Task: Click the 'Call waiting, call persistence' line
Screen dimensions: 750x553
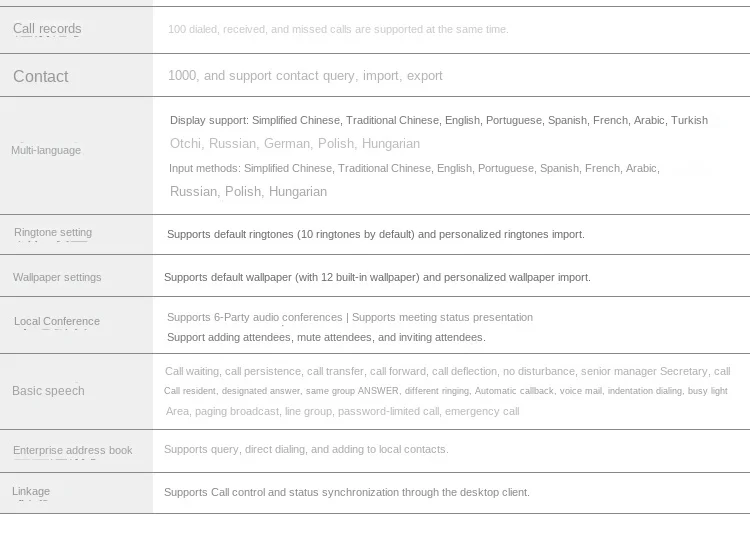Action: tap(447, 371)
